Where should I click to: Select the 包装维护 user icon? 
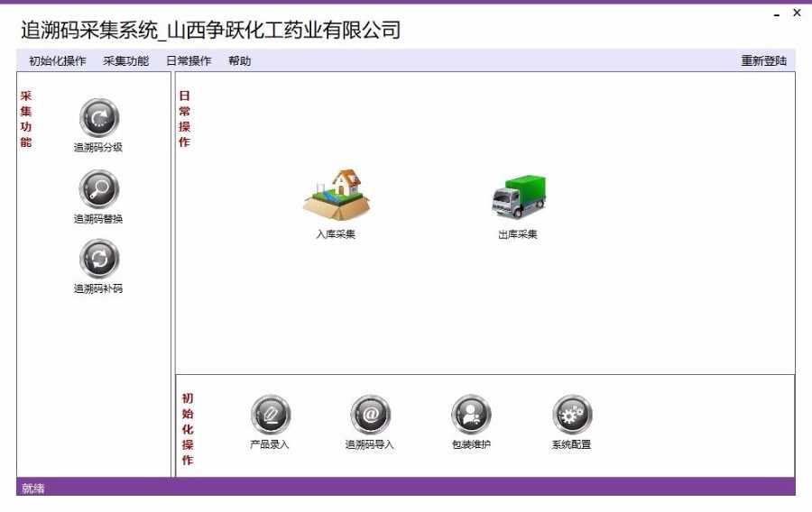(x=471, y=415)
